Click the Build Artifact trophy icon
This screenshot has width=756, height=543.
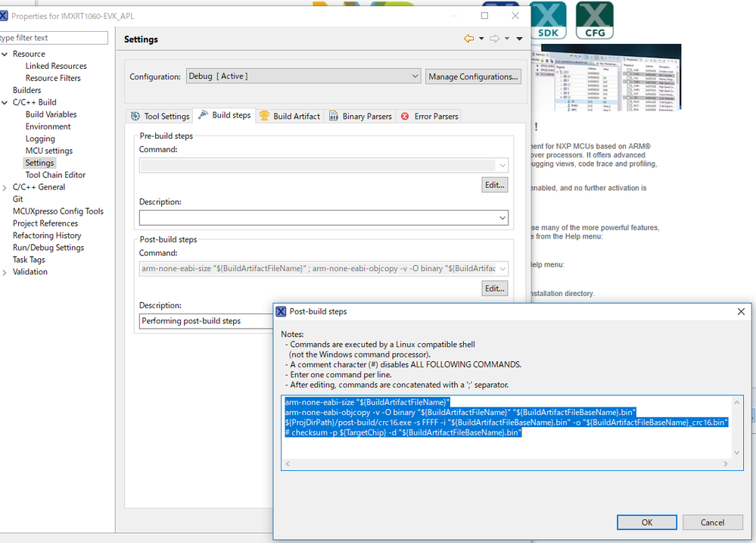point(264,116)
